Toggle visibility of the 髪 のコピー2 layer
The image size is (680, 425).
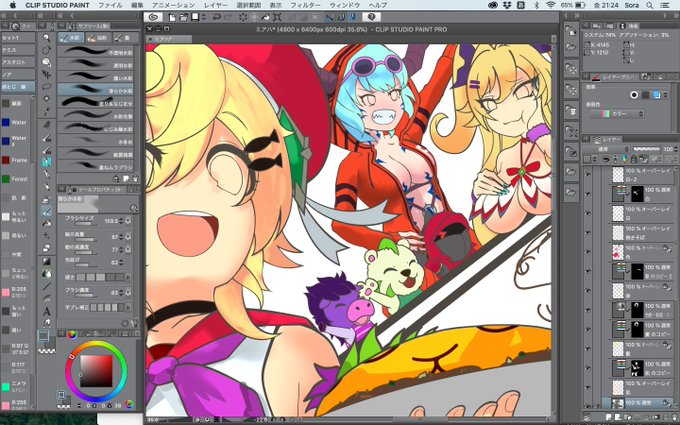coord(588,271)
